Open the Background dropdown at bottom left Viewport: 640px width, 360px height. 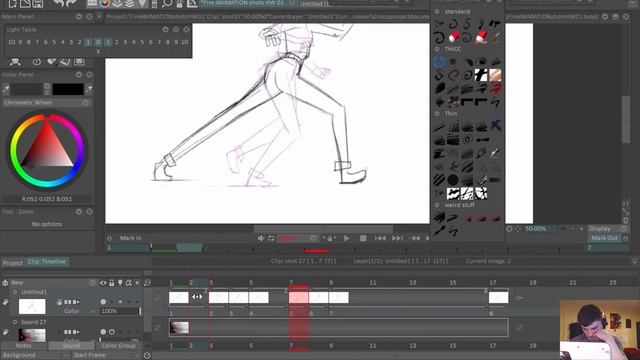pyautogui.click(x=35, y=355)
